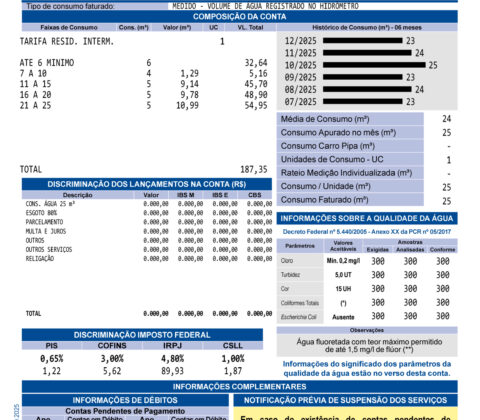Click the Decreto Federal nº 5.440/2005 text
Image resolution: width=480 pixels, height=420 pixels.
pyautogui.click(x=367, y=232)
